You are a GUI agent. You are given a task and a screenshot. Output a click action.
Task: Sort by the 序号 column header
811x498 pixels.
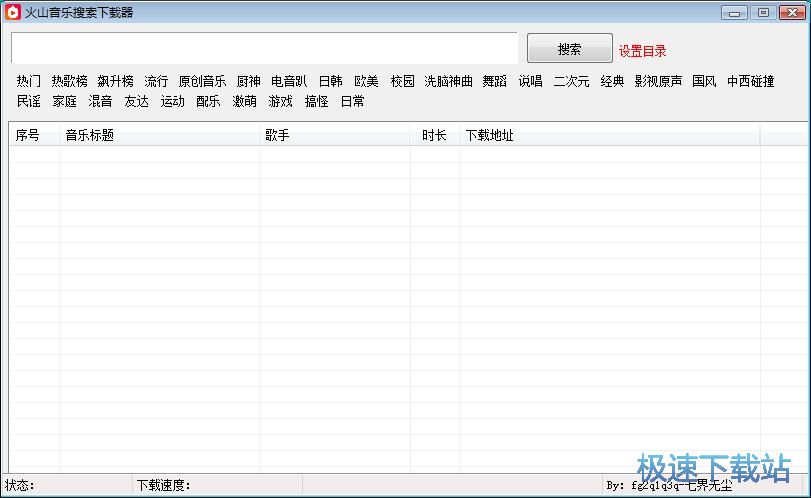(34, 135)
